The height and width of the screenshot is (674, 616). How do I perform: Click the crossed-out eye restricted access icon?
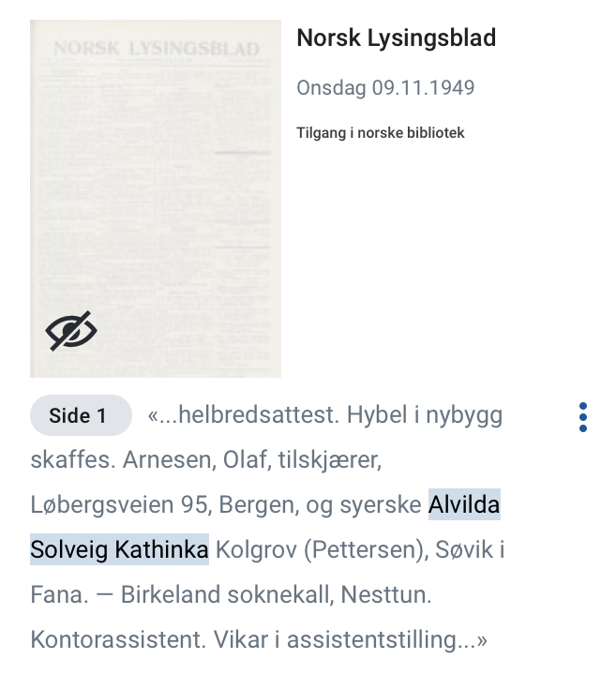point(71,331)
